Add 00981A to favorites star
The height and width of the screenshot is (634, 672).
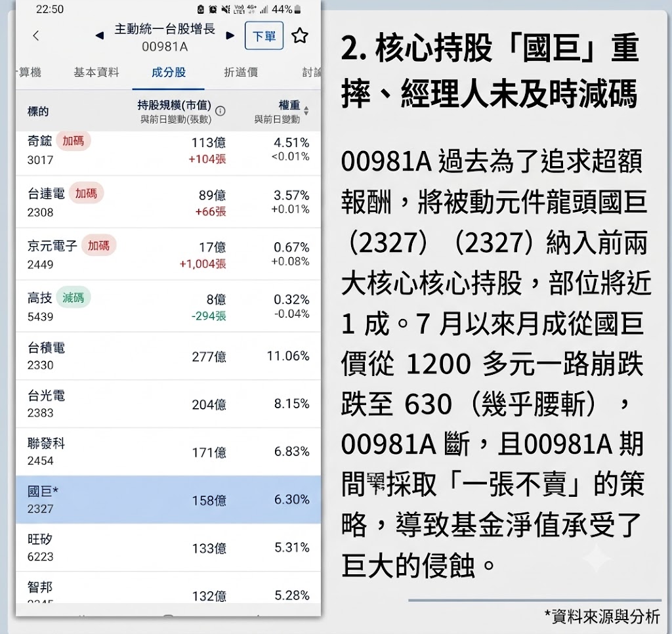(299, 35)
